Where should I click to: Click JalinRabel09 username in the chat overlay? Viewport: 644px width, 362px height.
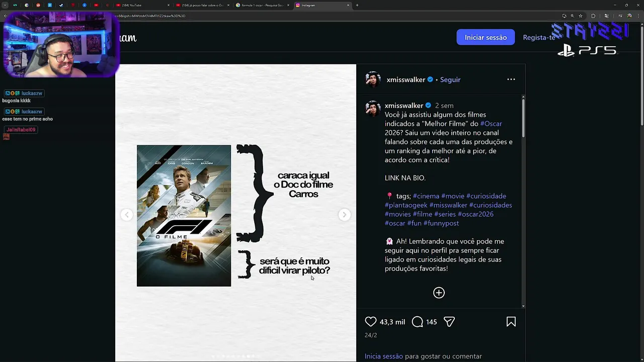click(x=21, y=130)
